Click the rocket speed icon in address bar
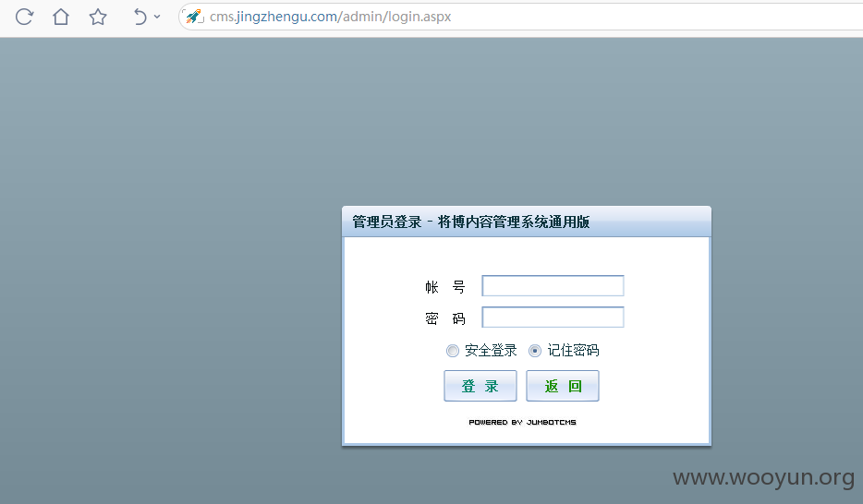This screenshot has width=863, height=504. click(194, 17)
